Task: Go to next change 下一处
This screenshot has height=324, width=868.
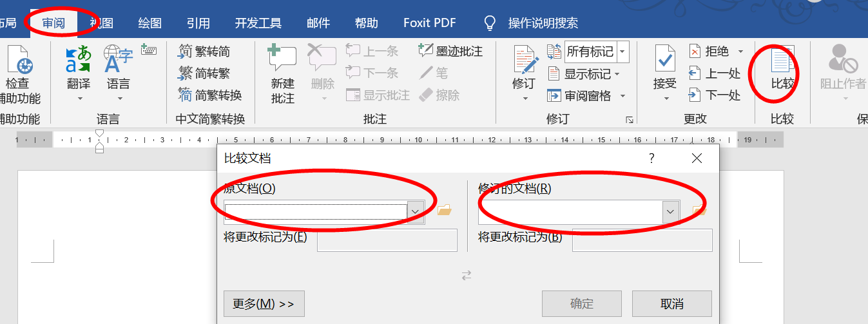Action: 714,95
